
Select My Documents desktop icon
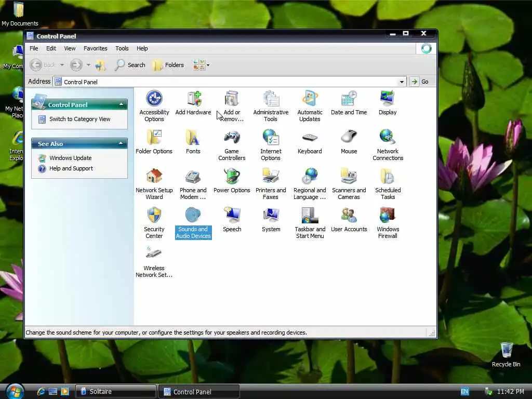click(x=20, y=14)
